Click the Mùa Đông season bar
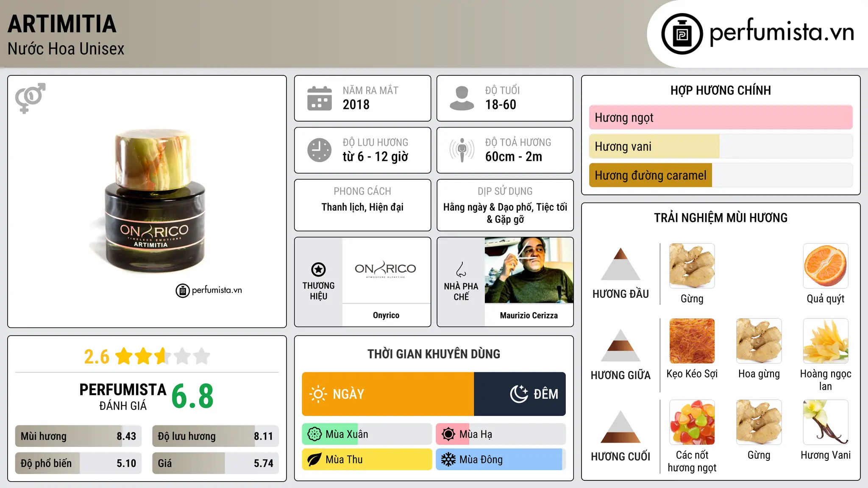The width and height of the screenshot is (868, 488). point(501,460)
